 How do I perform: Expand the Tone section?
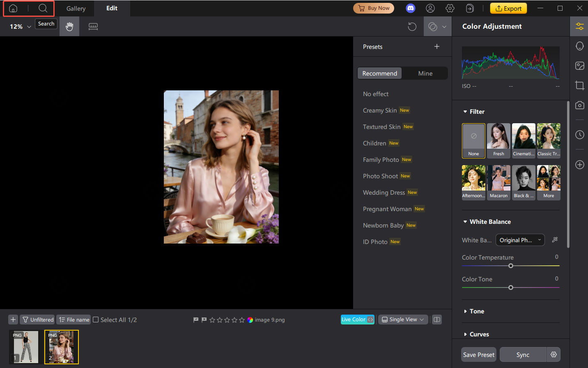click(x=476, y=311)
